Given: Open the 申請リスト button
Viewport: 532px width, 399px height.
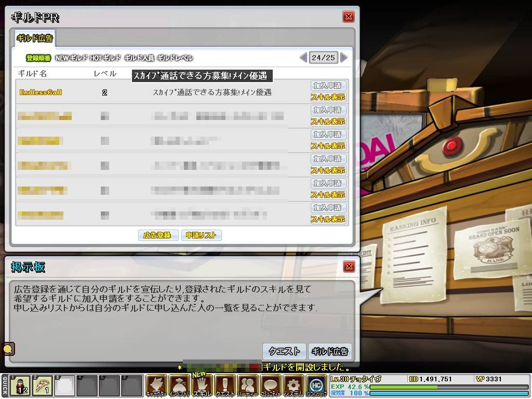Looking at the screenshot, I should (202, 235).
